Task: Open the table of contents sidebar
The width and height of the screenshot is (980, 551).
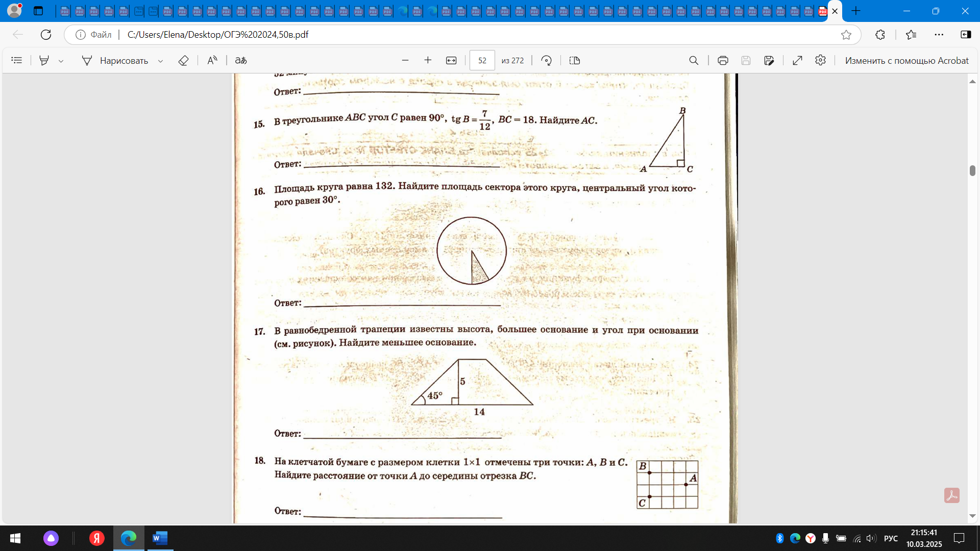Action: point(16,60)
